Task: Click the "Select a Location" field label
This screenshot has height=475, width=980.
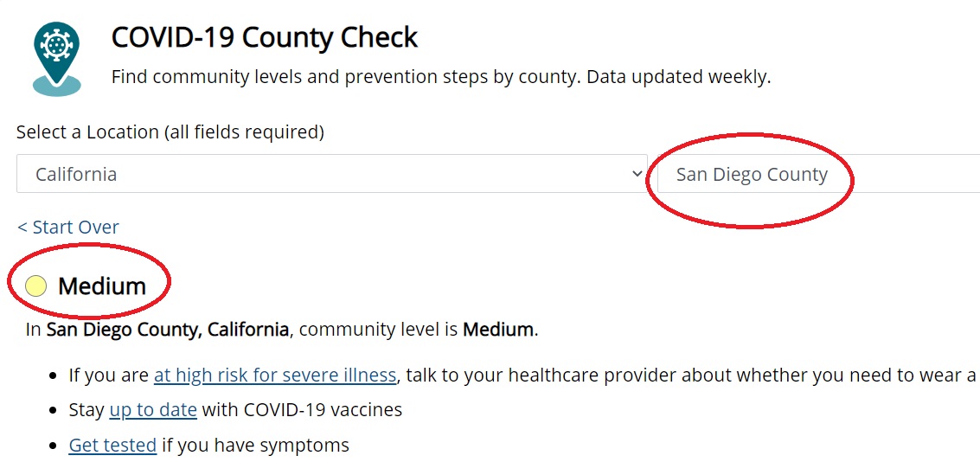Action: coord(170,132)
